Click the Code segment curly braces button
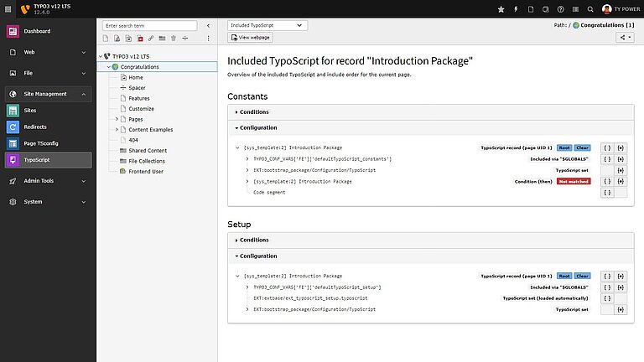The image size is (644, 362). [608, 193]
